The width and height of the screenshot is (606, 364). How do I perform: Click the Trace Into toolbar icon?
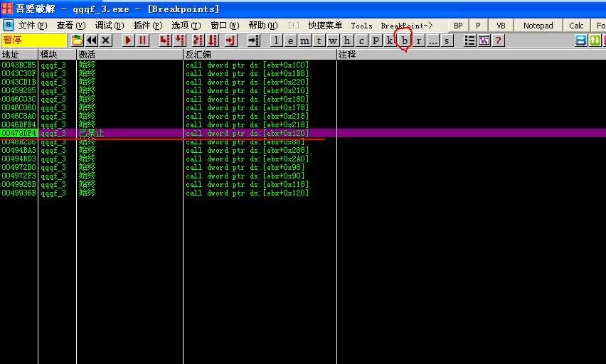(x=198, y=41)
